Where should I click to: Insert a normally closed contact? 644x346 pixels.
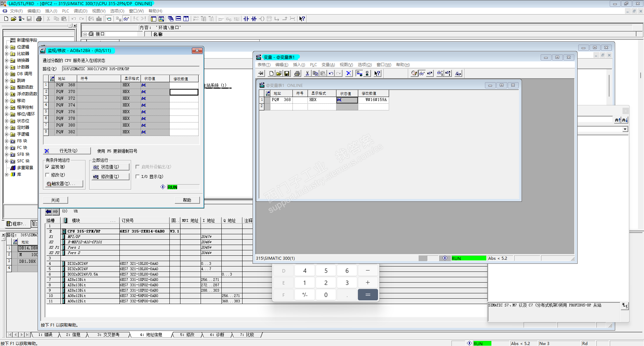(x=254, y=19)
